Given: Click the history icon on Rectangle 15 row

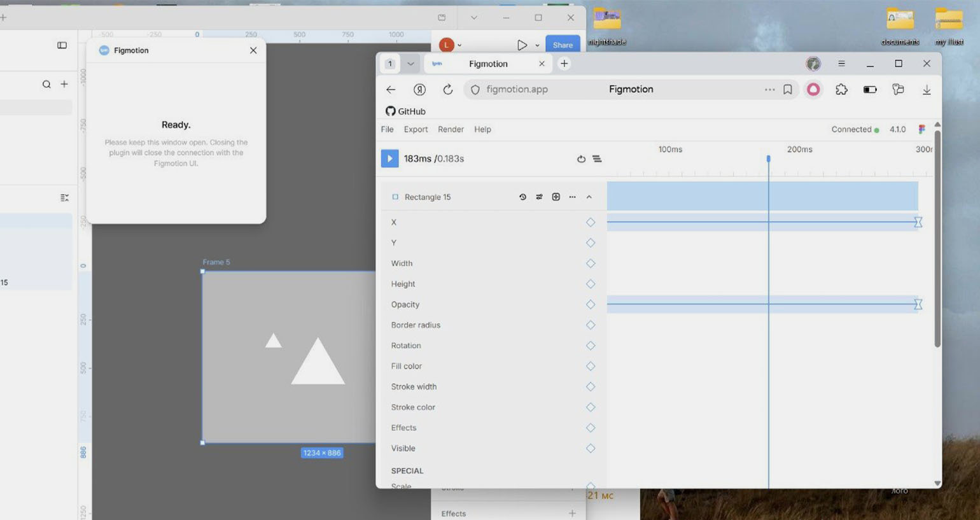Looking at the screenshot, I should pos(522,197).
